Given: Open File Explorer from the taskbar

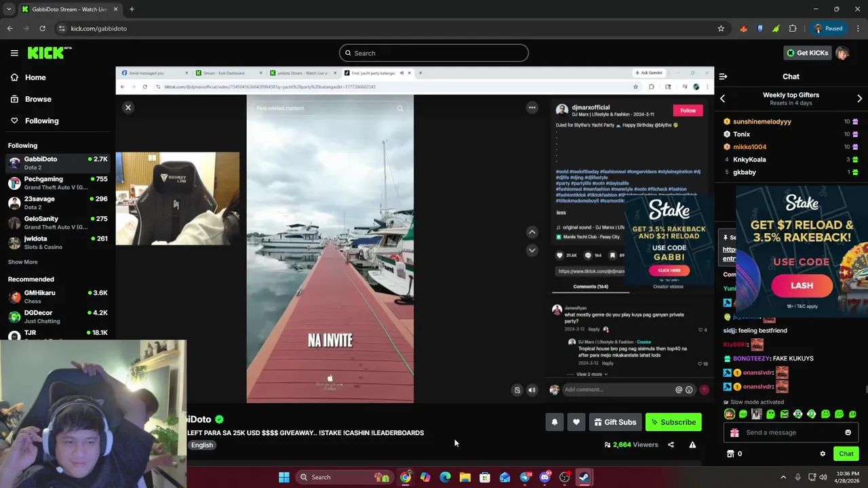Looking at the screenshot, I should (x=465, y=477).
